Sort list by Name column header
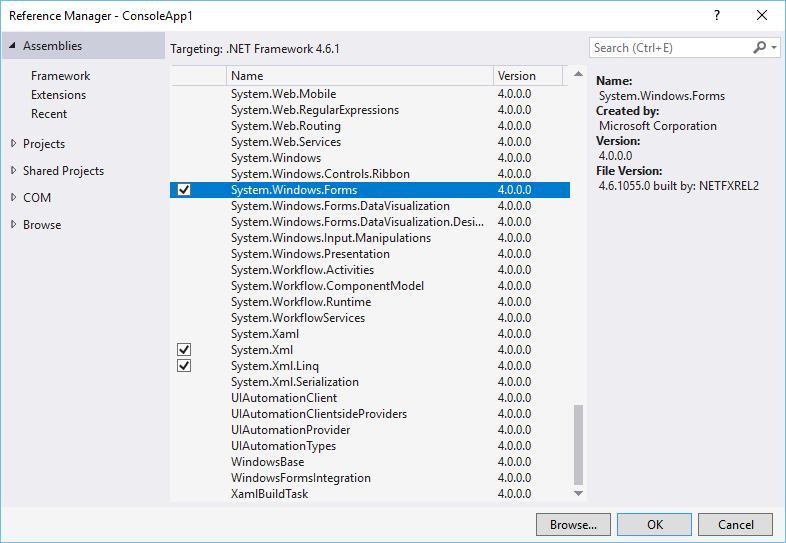The height and width of the screenshot is (543, 786). pyautogui.click(x=360, y=76)
